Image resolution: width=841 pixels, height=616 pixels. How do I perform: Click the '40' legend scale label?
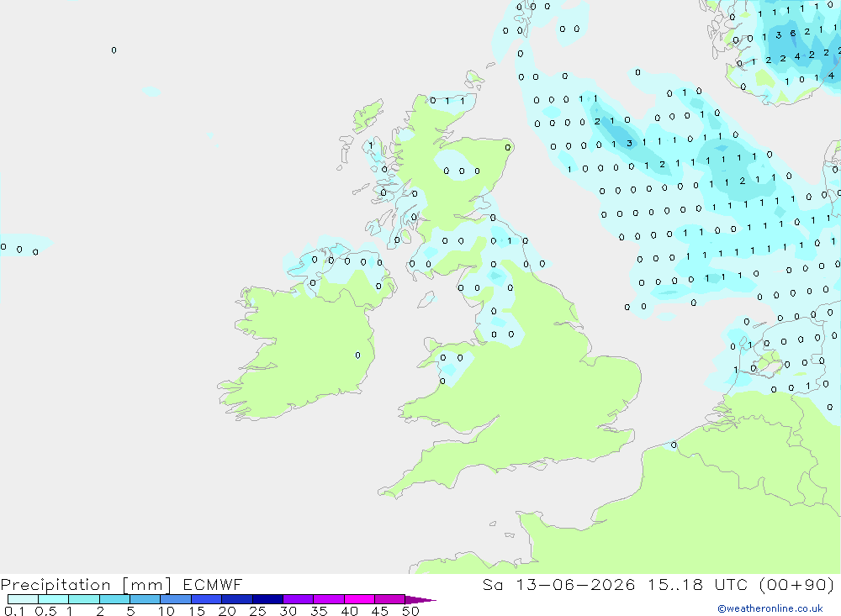click(350, 611)
